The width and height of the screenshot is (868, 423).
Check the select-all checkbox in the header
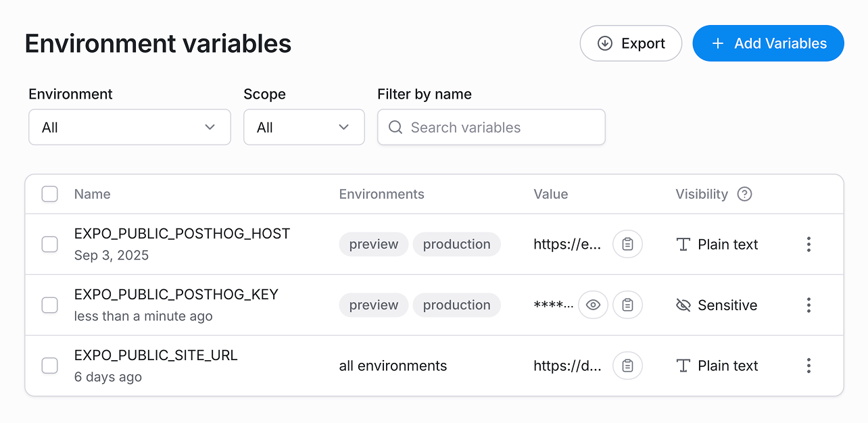(49, 194)
